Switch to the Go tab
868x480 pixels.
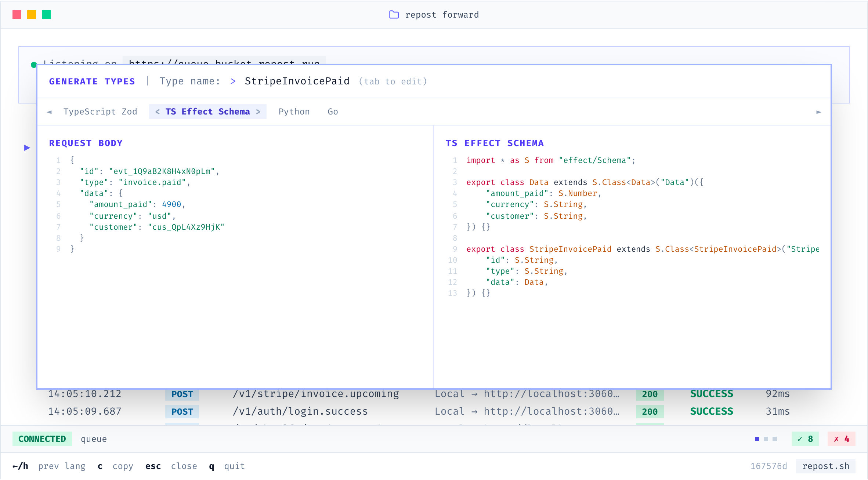tap(333, 112)
